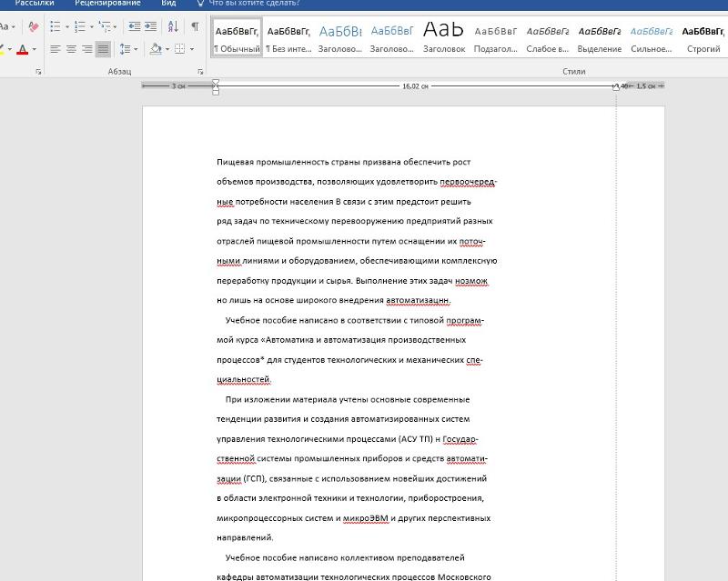Align the text to the left
Viewport: 728px width, 581px height.
tap(55, 48)
